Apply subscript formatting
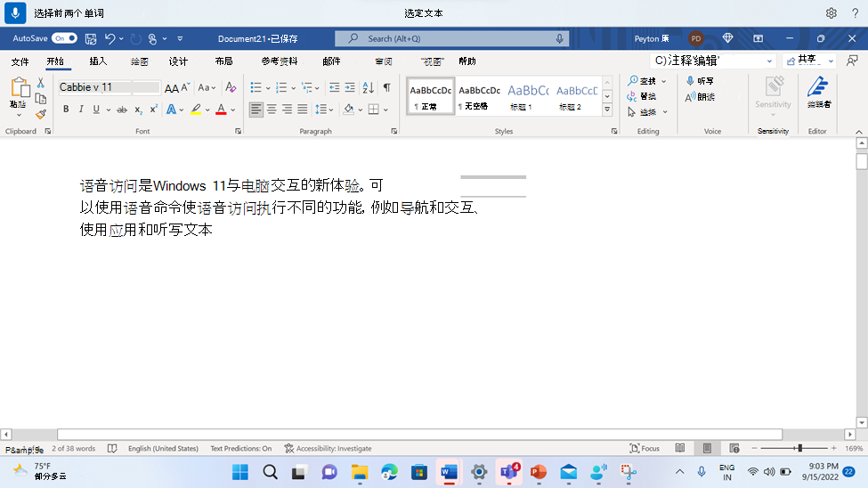 [138, 110]
